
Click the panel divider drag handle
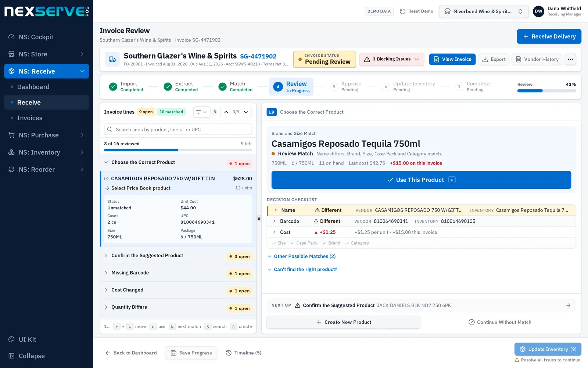point(259,218)
